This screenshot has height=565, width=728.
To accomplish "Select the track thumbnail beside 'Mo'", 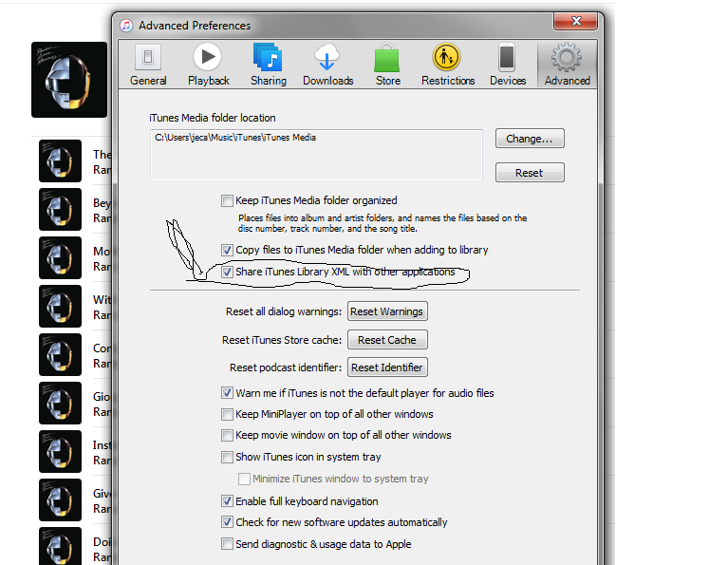I will pos(61,258).
